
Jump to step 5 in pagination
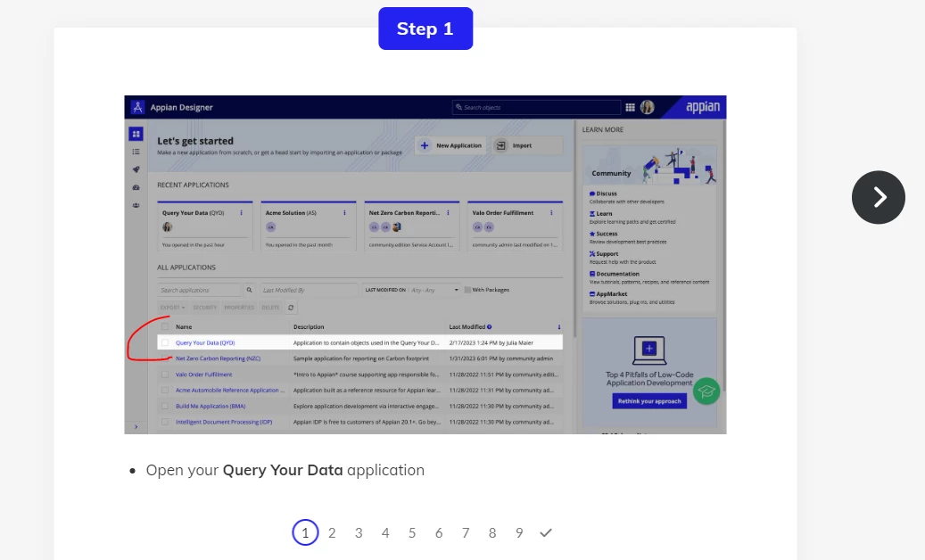[412, 533]
